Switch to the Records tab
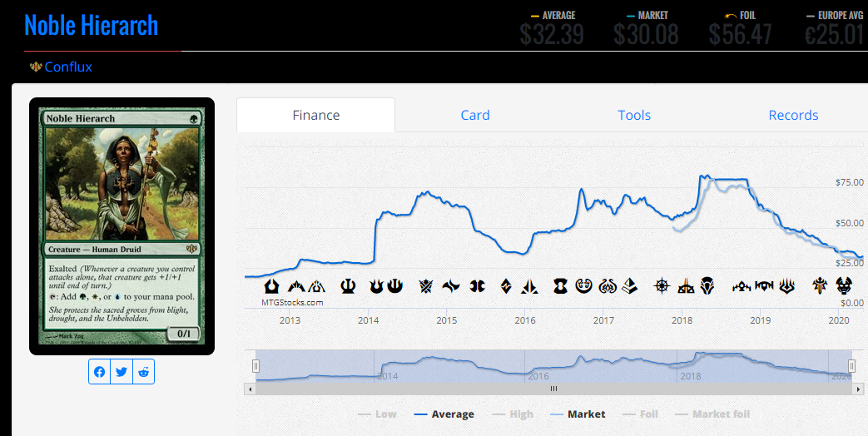Screen dimensions: 868x436 coord(793,115)
